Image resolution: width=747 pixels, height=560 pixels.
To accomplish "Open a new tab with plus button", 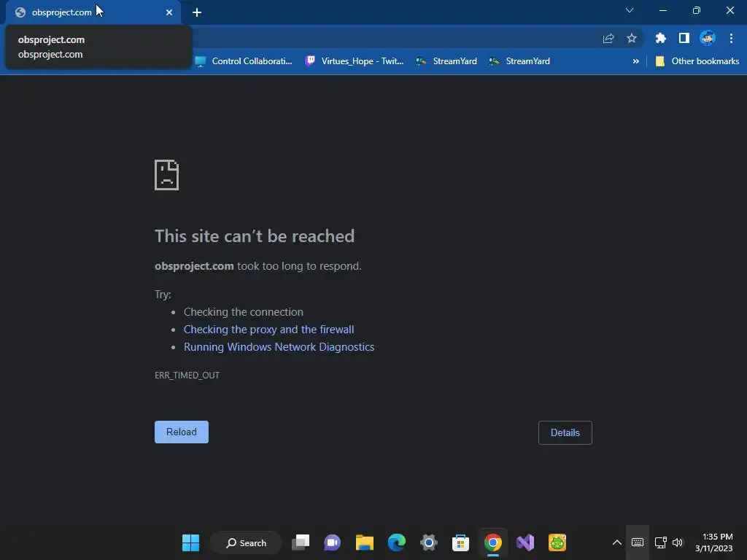I will 197,12.
